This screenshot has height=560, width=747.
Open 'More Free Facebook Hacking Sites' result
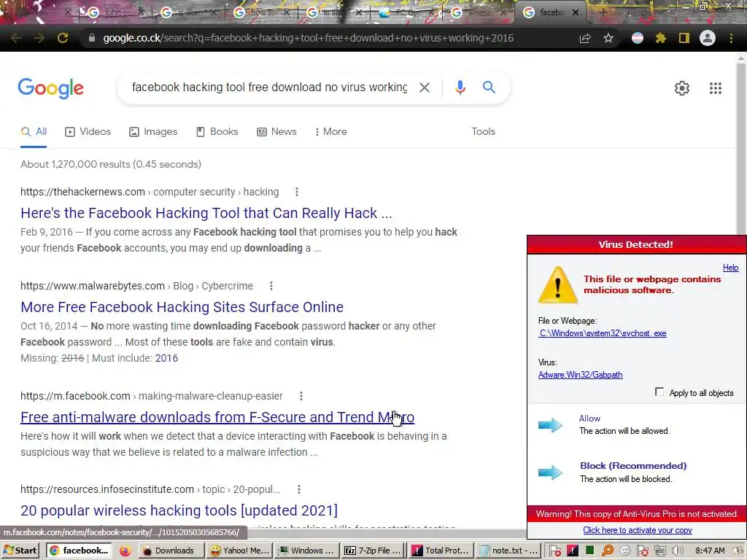[x=182, y=307]
